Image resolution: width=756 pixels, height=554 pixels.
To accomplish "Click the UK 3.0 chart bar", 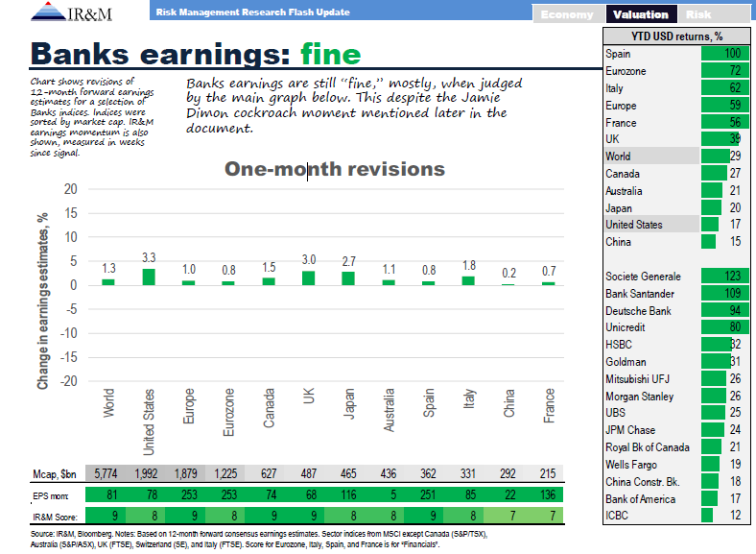I will pos(309,278).
